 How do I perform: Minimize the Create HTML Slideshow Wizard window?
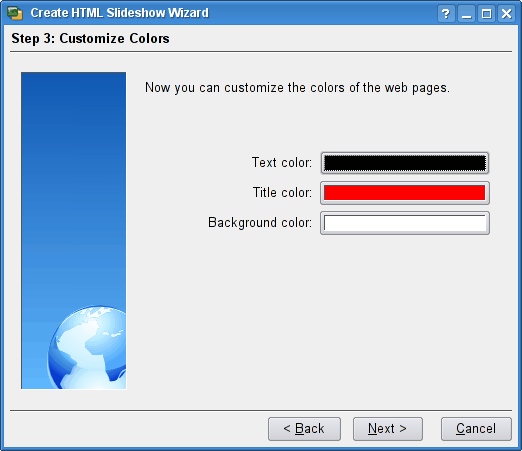(466, 14)
